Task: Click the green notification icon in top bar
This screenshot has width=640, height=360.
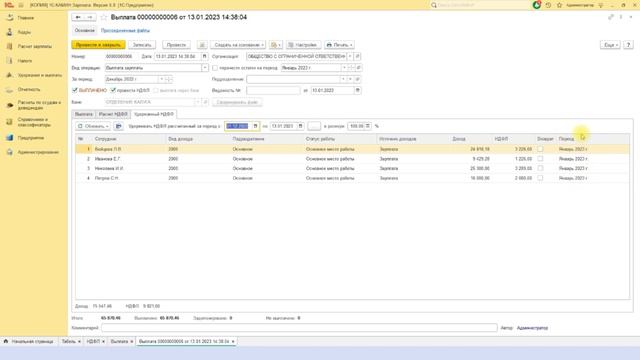Action: [x=537, y=5]
